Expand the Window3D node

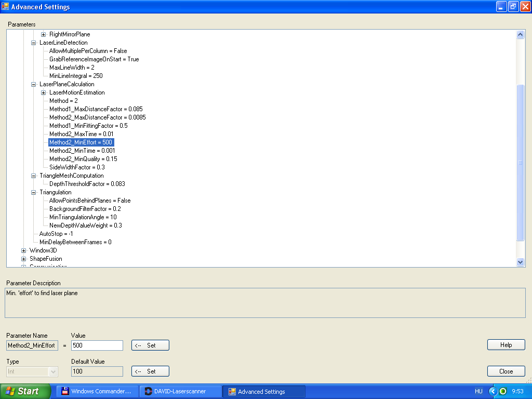[23, 250]
